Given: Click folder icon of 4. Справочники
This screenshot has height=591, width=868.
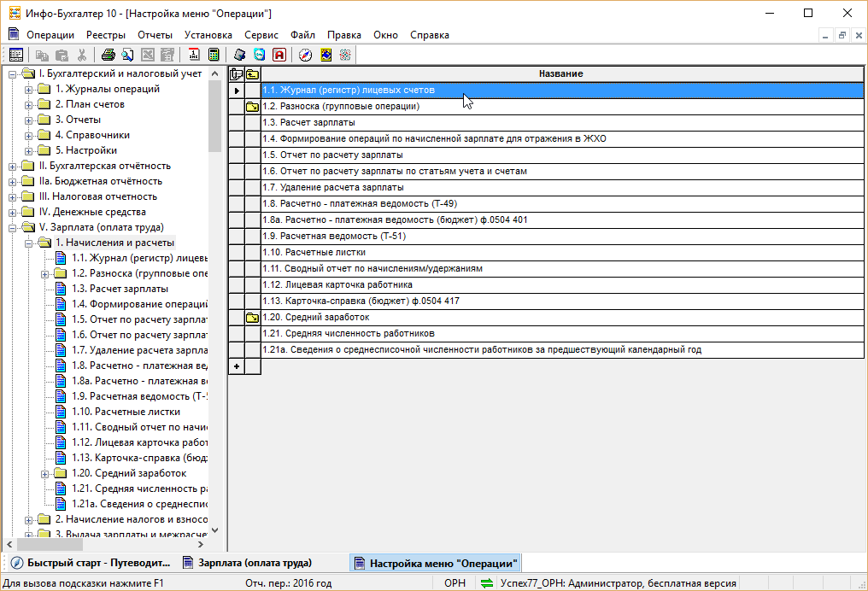Looking at the screenshot, I should (44, 135).
